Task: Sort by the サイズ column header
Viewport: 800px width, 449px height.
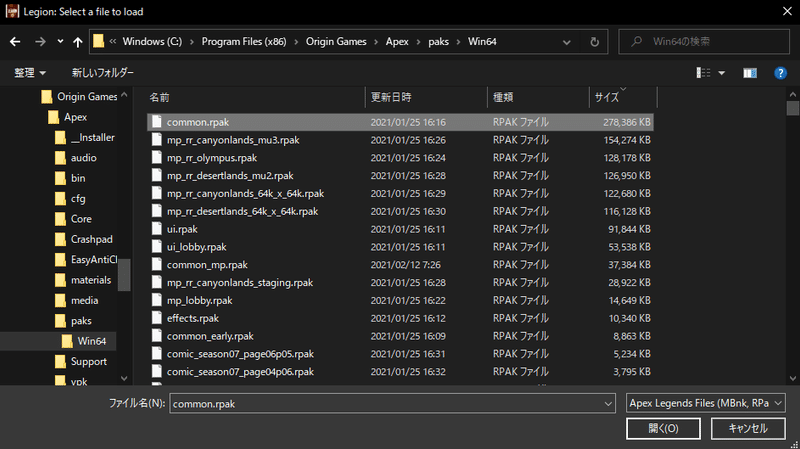Action: (623, 97)
